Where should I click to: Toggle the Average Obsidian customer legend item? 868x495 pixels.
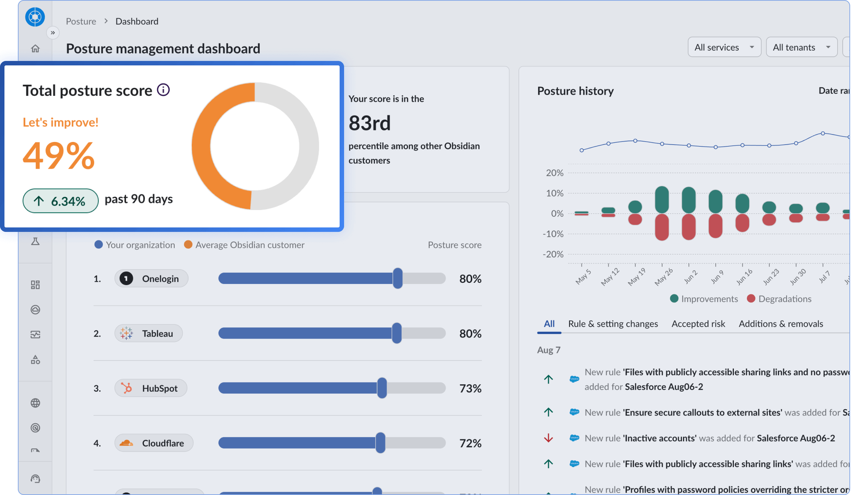[x=244, y=245]
